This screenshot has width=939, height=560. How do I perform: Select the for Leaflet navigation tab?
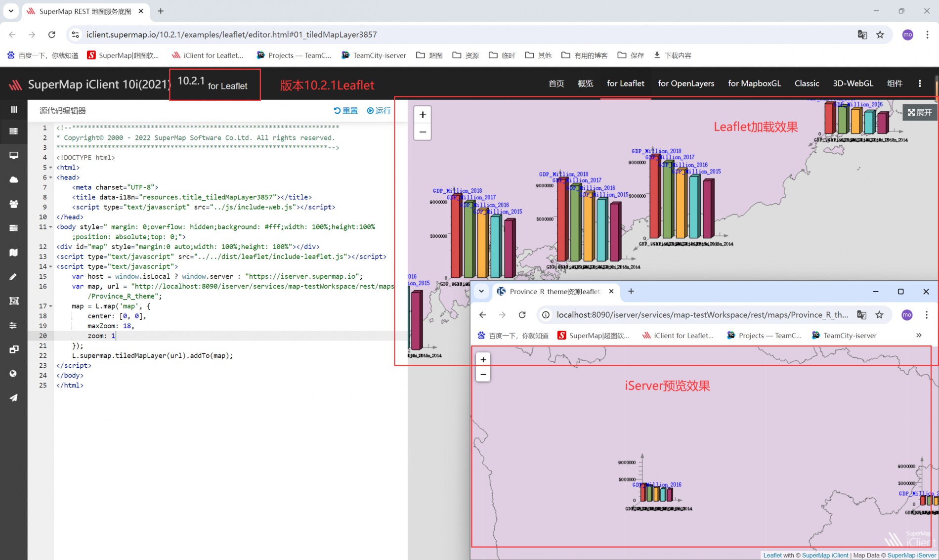625,84
